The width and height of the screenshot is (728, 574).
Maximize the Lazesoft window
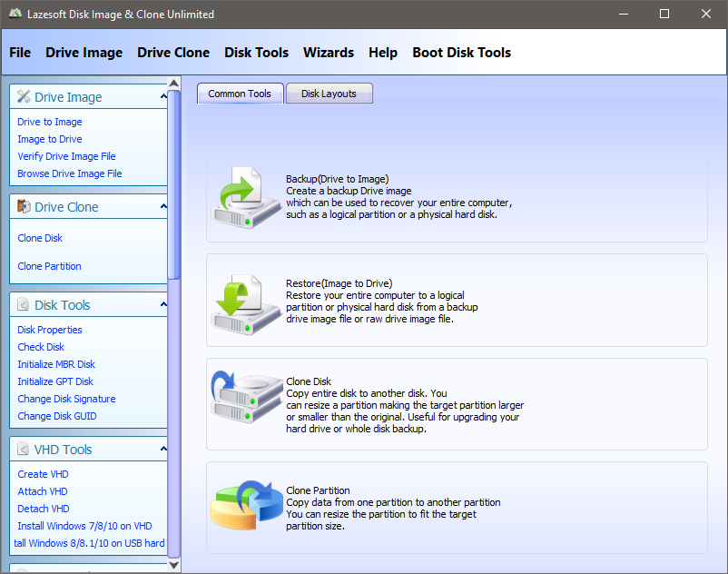pos(664,14)
